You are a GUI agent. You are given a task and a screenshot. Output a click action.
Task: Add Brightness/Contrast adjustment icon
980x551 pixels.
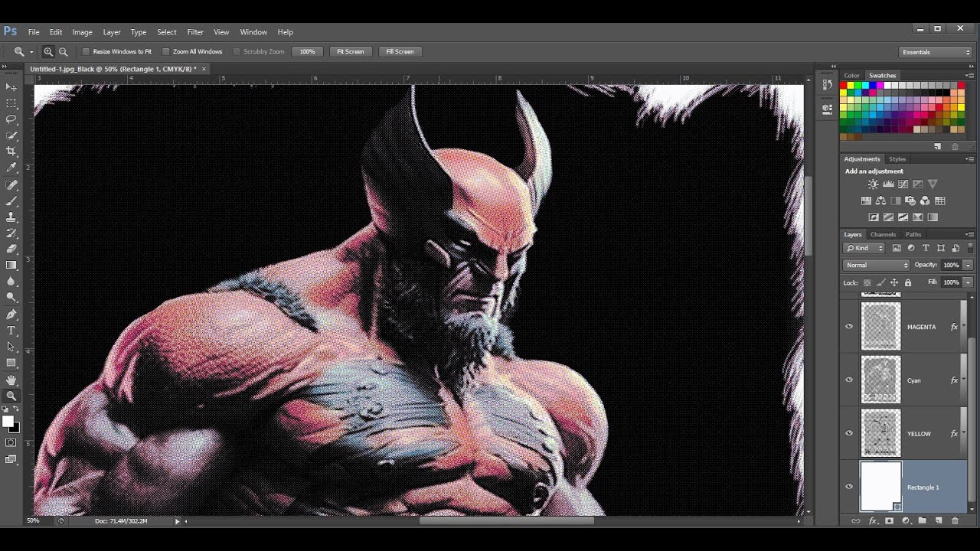[874, 184]
